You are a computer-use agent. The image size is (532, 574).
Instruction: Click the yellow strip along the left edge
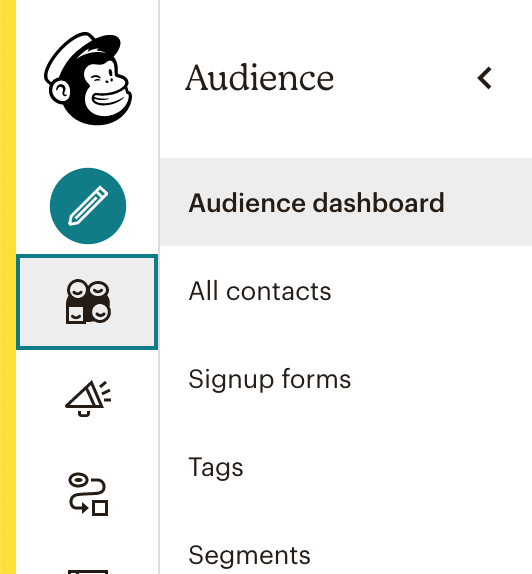(8, 287)
